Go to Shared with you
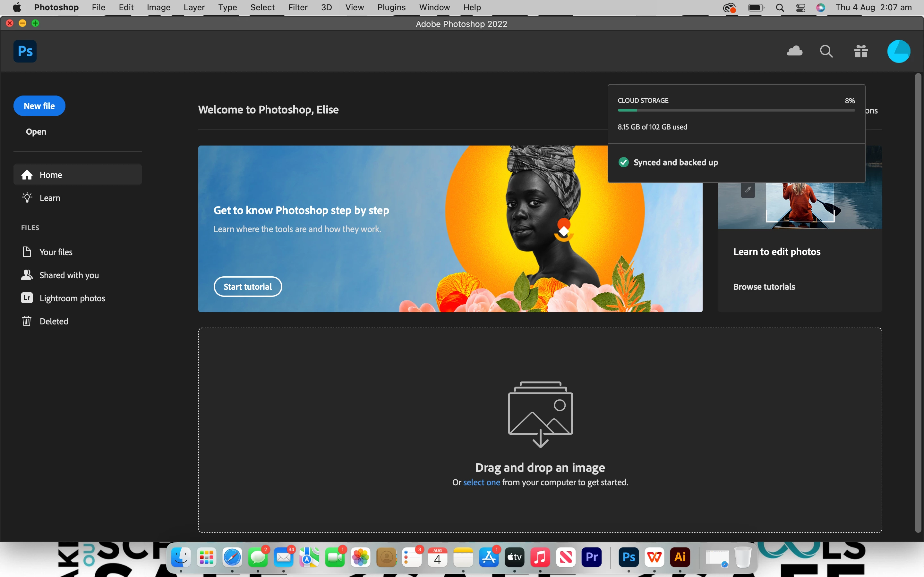 click(x=69, y=275)
